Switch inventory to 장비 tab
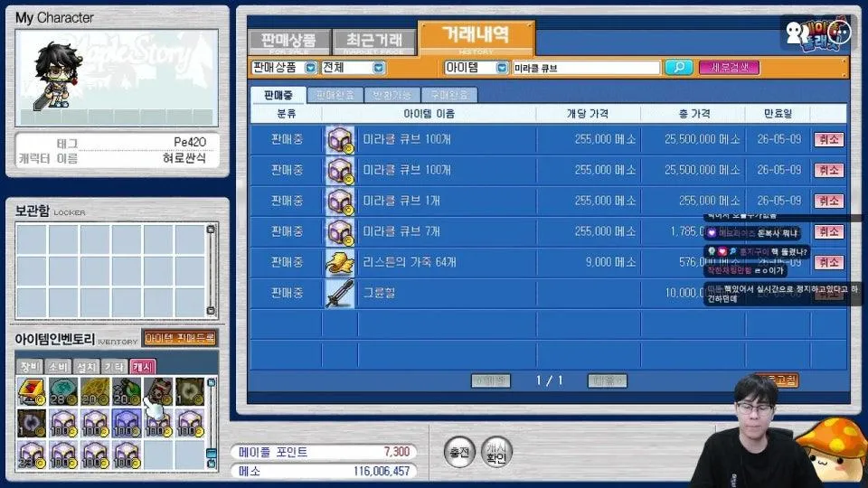The width and height of the screenshot is (868, 488). pyautogui.click(x=30, y=366)
